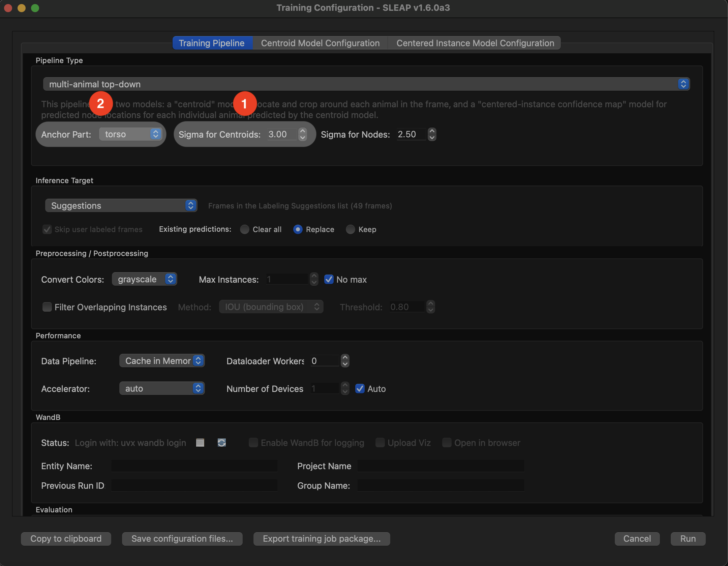Uncheck the Auto number of devices box
Screen dimensions: 728x566
[360, 389]
